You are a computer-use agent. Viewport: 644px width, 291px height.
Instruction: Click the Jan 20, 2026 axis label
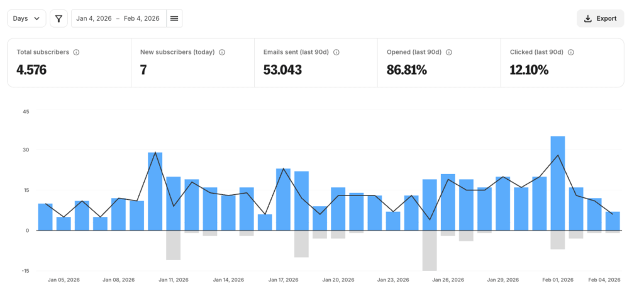click(x=338, y=280)
